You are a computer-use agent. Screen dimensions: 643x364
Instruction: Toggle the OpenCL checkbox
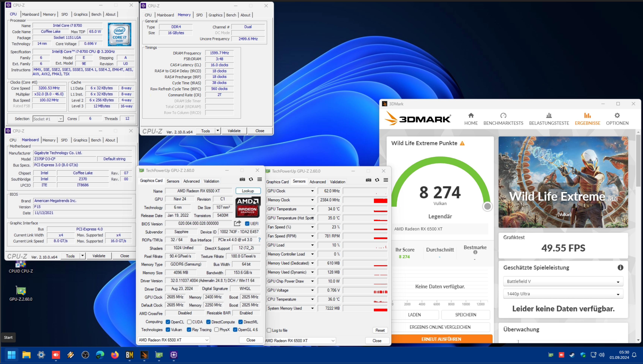click(168, 322)
